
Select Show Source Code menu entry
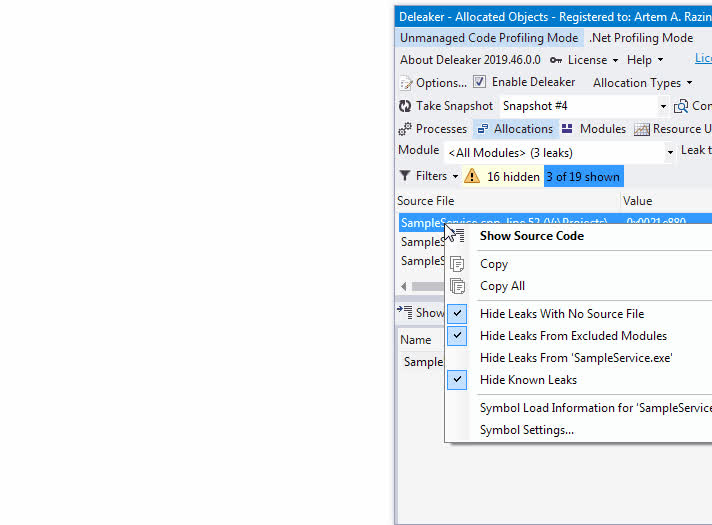[x=532, y=236]
